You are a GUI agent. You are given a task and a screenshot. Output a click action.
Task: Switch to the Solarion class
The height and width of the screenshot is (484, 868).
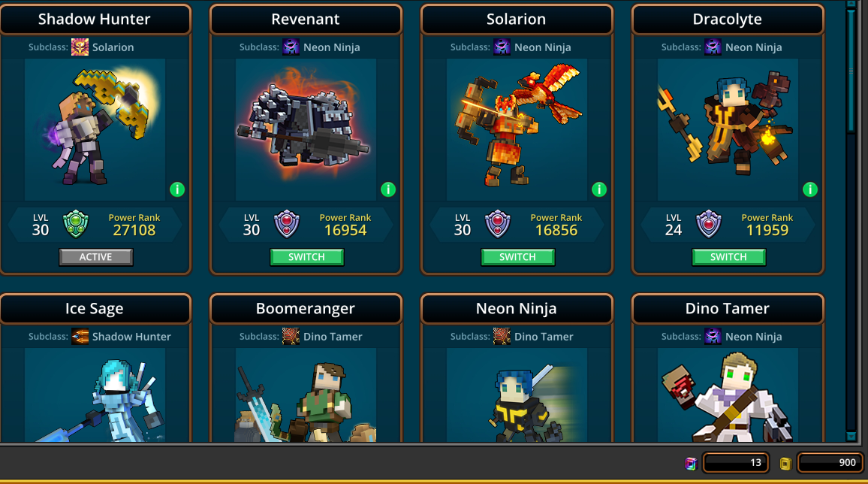pyautogui.click(x=517, y=257)
